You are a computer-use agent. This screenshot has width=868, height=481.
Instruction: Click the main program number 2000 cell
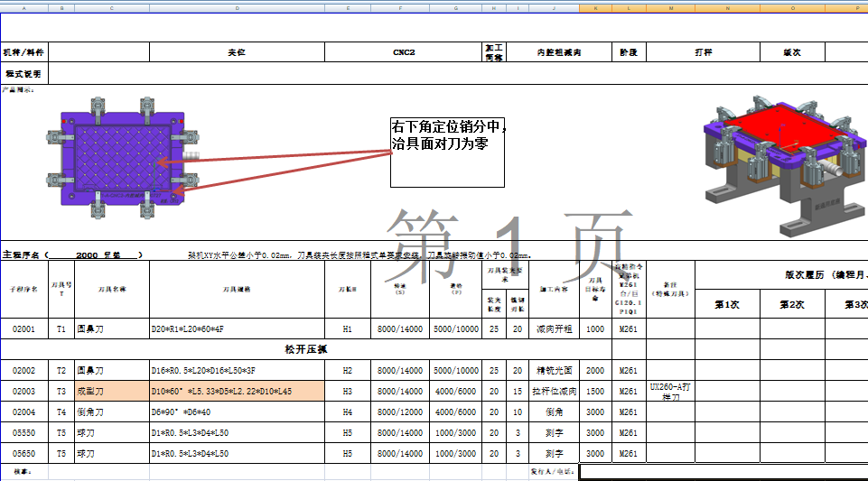[94, 254]
